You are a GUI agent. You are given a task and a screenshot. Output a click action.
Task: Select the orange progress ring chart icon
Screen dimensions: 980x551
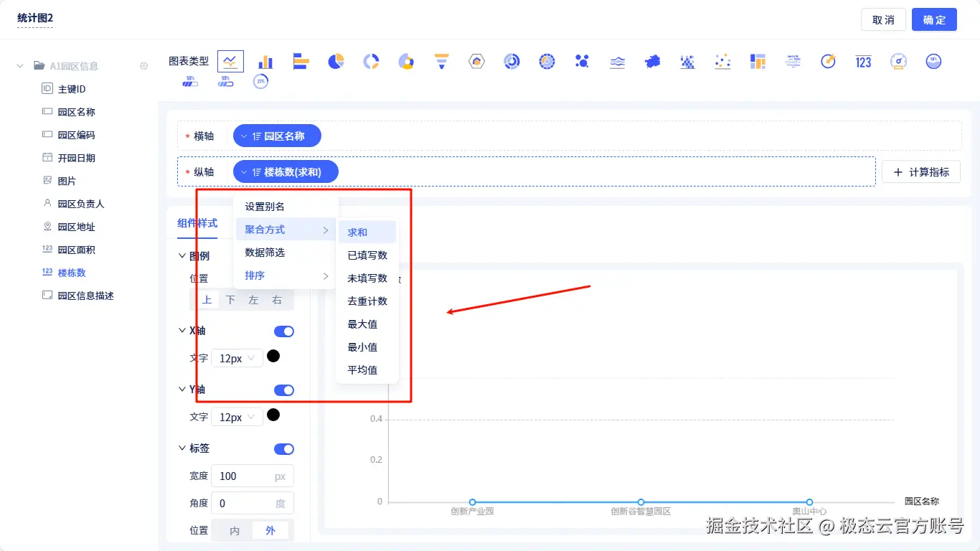[828, 62]
